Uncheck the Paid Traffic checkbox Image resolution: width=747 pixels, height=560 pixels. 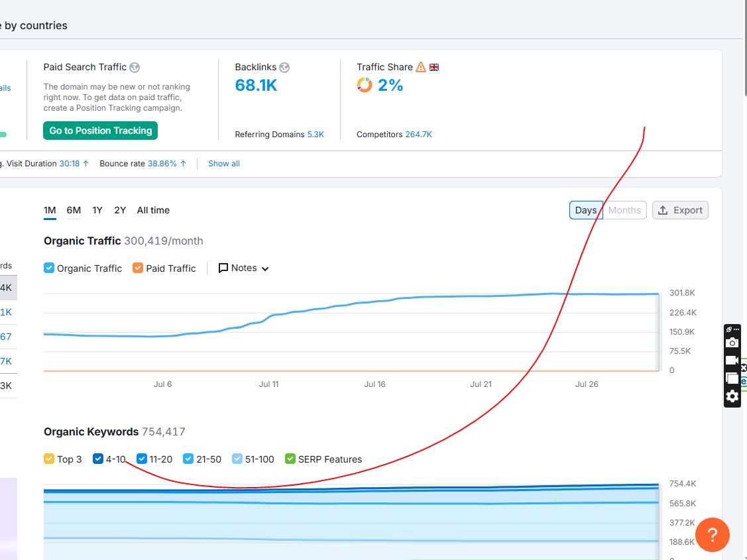138,268
